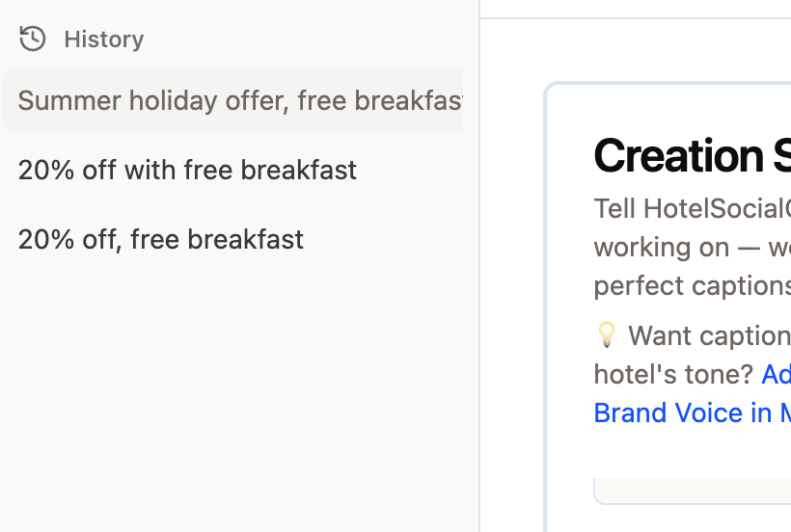This screenshot has width=791, height=532.
Task: Click the "Want caption" tip text
Action: click(708, 335)
